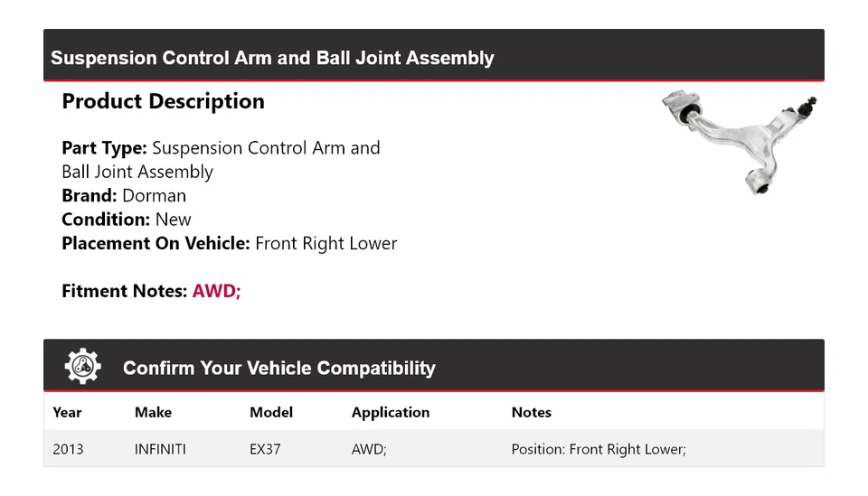Select the AWD application cell

(369, 449)
